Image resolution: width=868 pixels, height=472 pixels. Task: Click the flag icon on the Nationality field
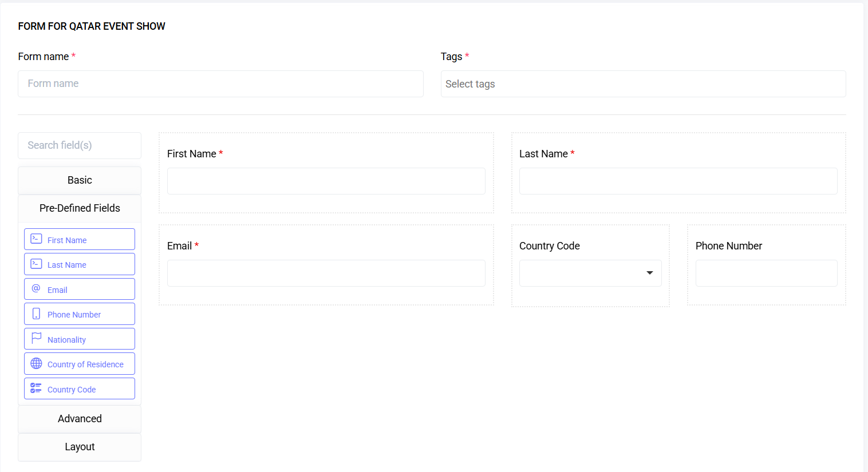(37, 339)
